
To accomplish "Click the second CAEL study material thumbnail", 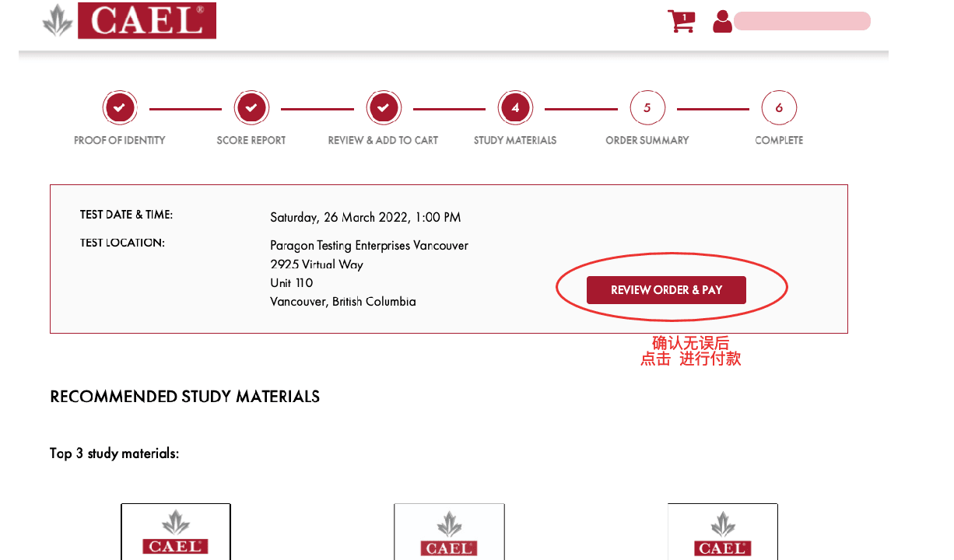I will [449, 531].
